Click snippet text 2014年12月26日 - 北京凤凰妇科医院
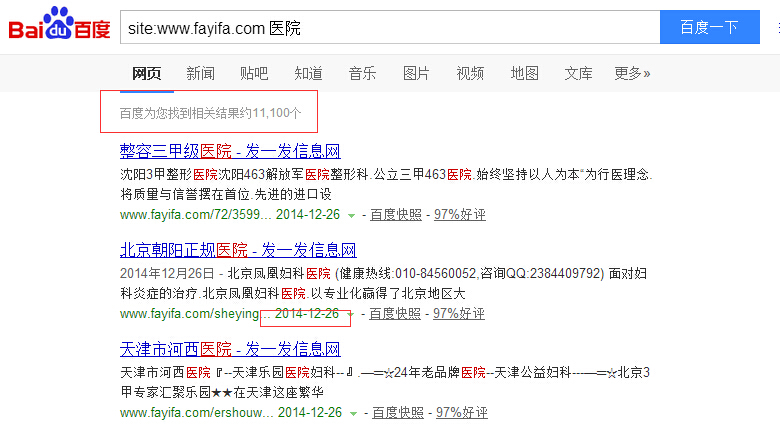 [x=225, y=274]
